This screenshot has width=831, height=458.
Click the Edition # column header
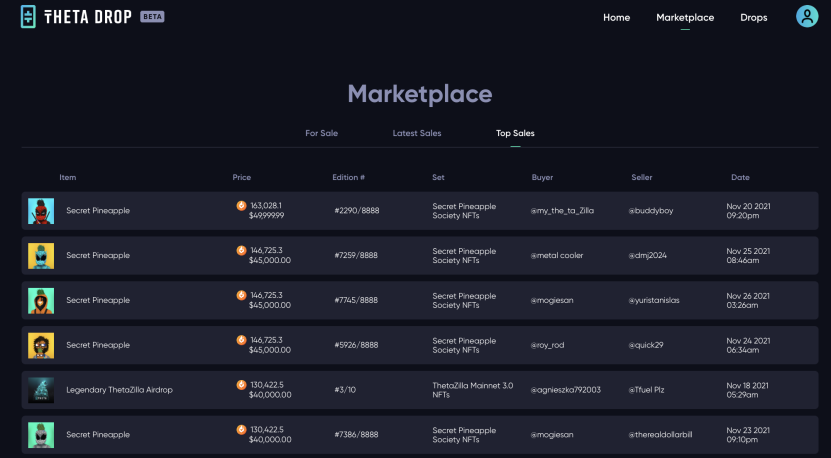[348, 177]
